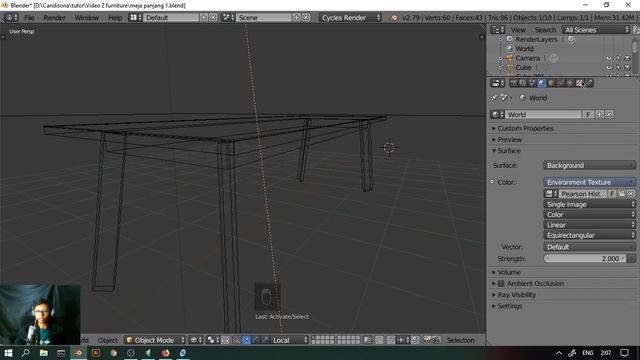The image size is (640, 360).
Task: Open the Cycles Render engine dropdown
Action: tap(350, 18)
